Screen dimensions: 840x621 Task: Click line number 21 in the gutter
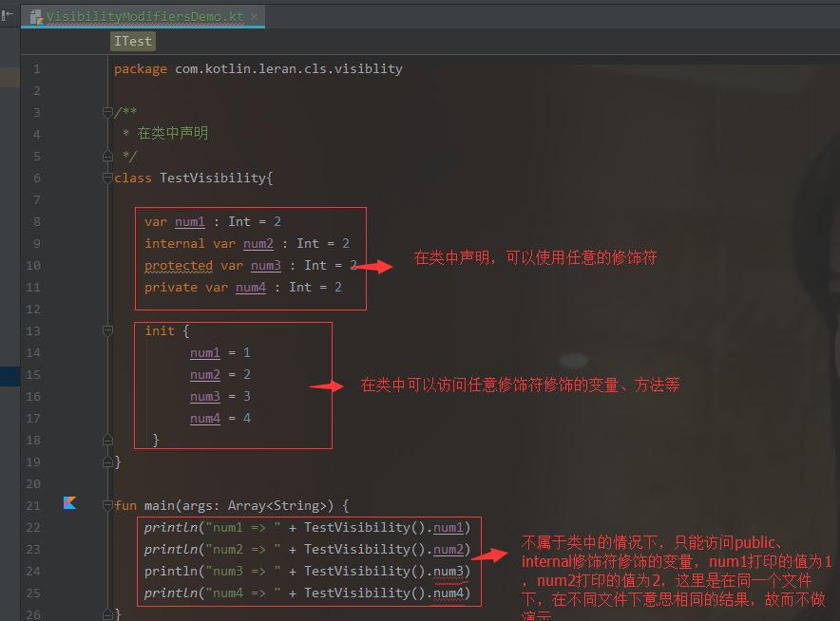pyautogui.click(x=33, y=506)
